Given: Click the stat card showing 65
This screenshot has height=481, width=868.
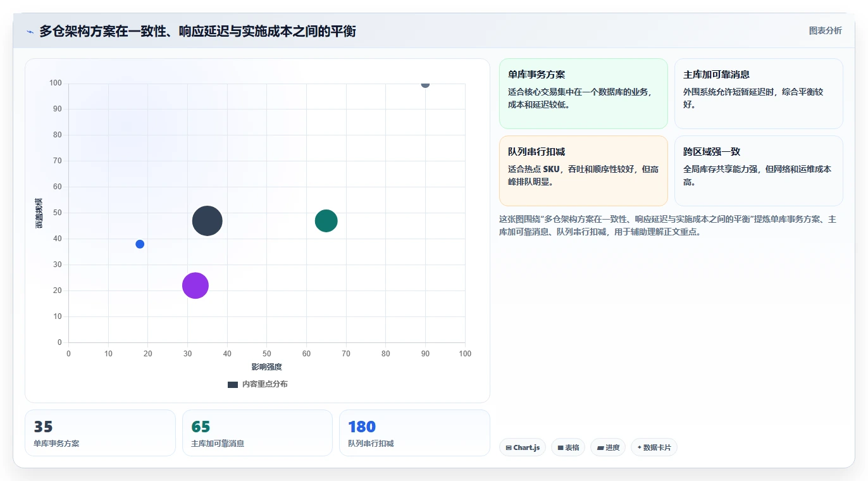Looking at the screenshot, I should tap(257, 433).
